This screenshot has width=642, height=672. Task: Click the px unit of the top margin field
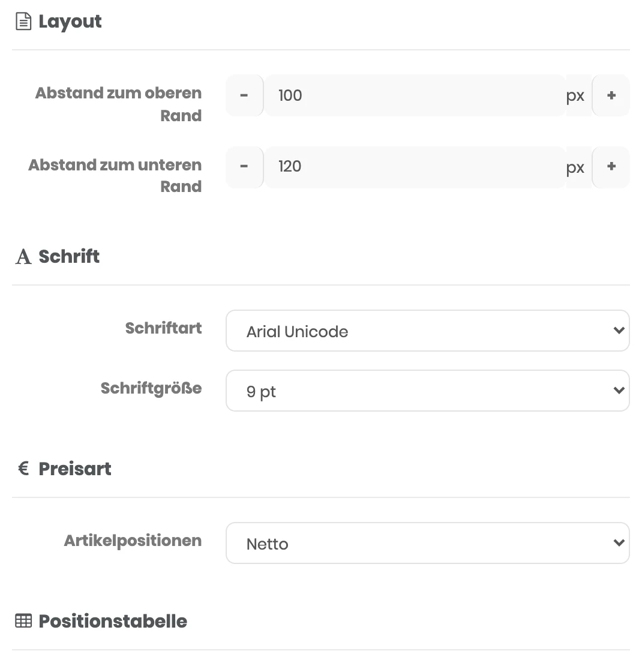[575, 97]
